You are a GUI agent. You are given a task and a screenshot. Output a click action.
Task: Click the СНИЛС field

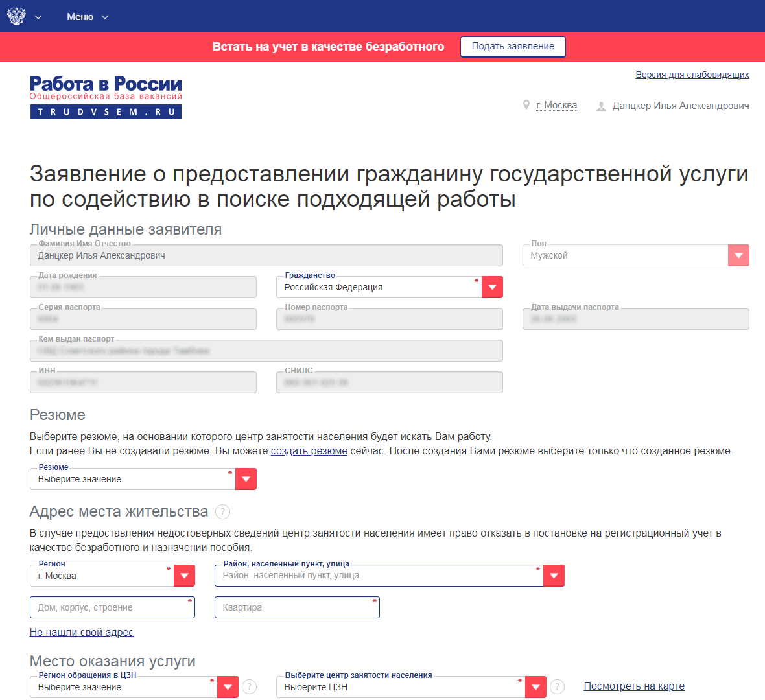pos(390,382)
